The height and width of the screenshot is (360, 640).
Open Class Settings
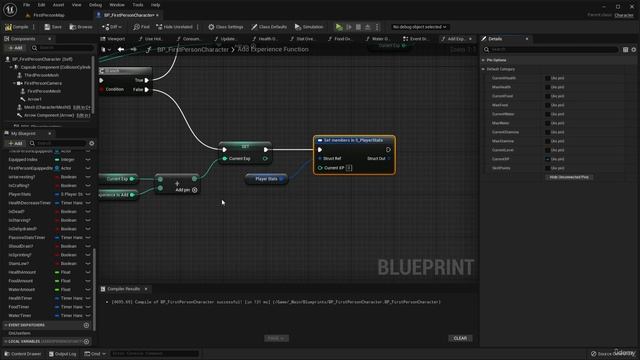pos(226,27)
